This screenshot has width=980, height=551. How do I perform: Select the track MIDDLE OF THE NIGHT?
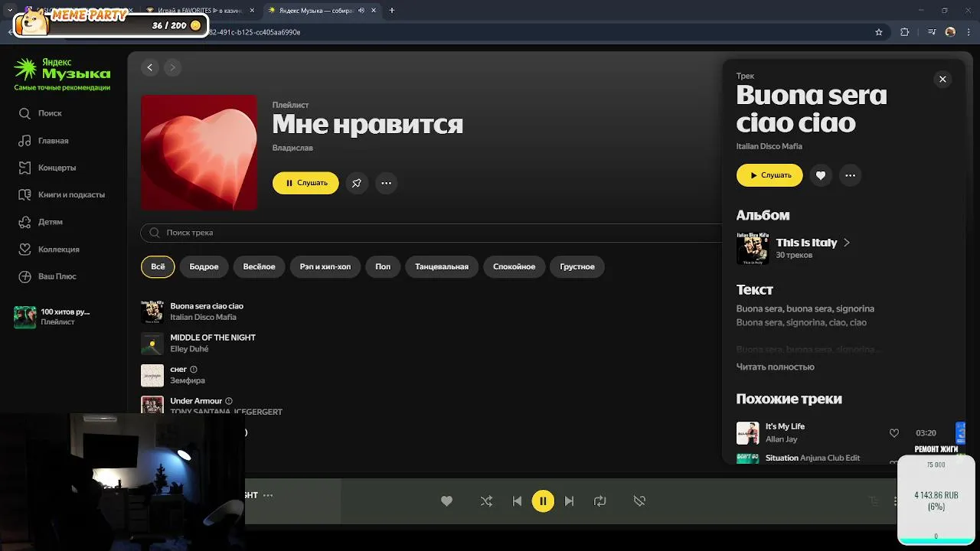coord(213,337)
